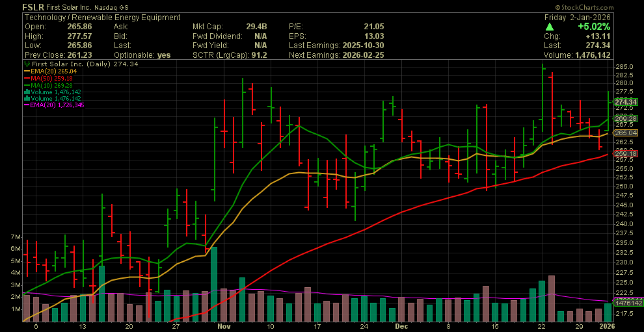Click the OHLC bars icon beside First Solar legend
This screenshot has height=332, width=644.
pyautogui.click(x=26, y=65)
